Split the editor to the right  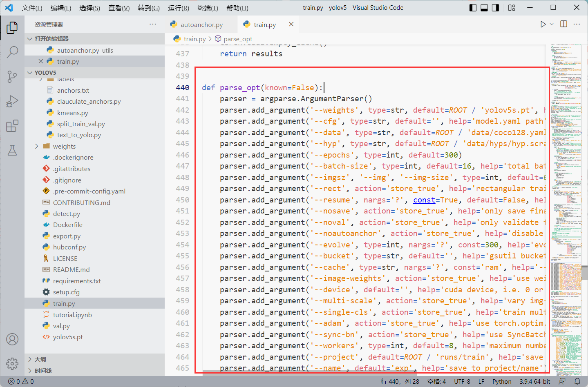[564, 24]
